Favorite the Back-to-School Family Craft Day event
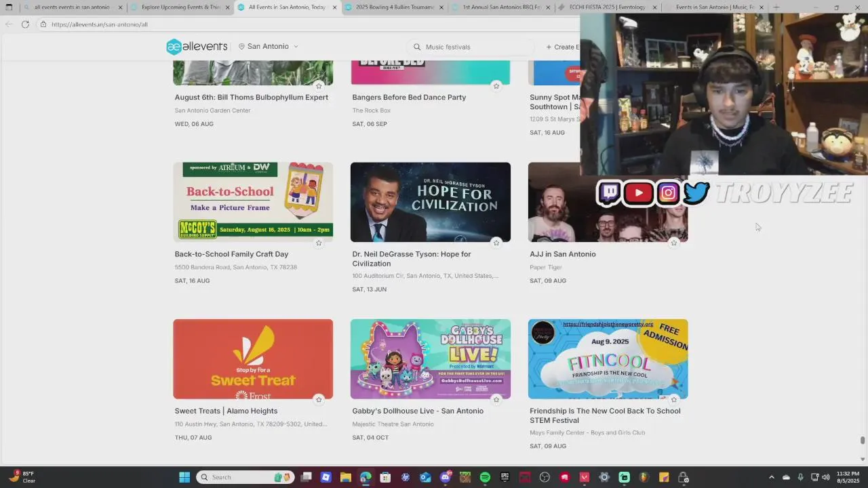868x488 pixels. (319, 243)
